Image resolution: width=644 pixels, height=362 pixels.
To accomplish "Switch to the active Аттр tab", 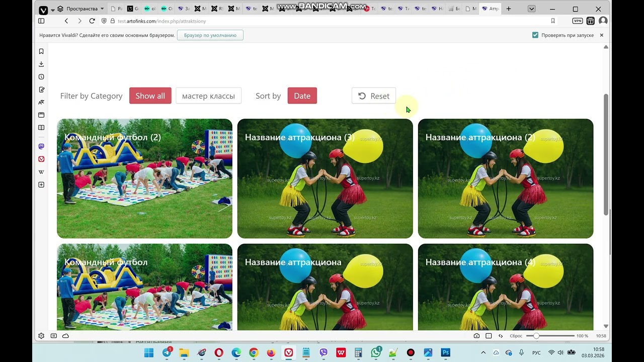I will (x=491, y=9).
